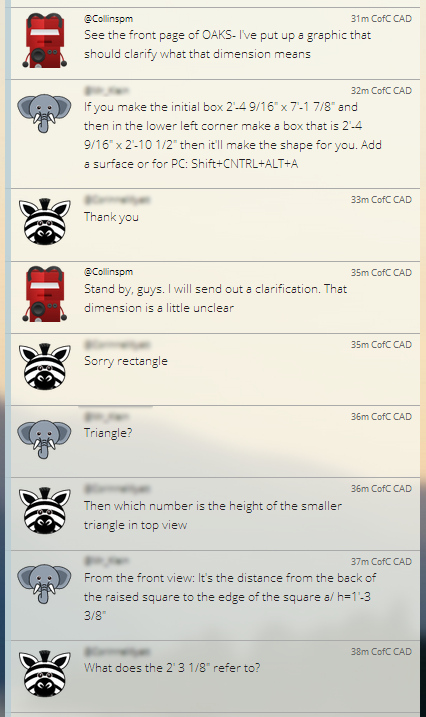Click the zebra avatar on the smaller triangle question
Viewport: 426px width, 717px height.
44,511
